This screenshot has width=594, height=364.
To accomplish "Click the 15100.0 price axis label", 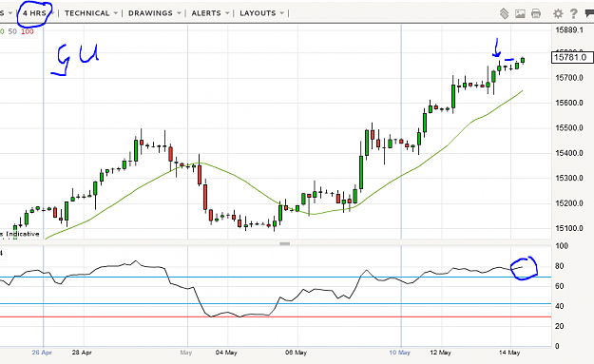I will click(x=569, y=228).
